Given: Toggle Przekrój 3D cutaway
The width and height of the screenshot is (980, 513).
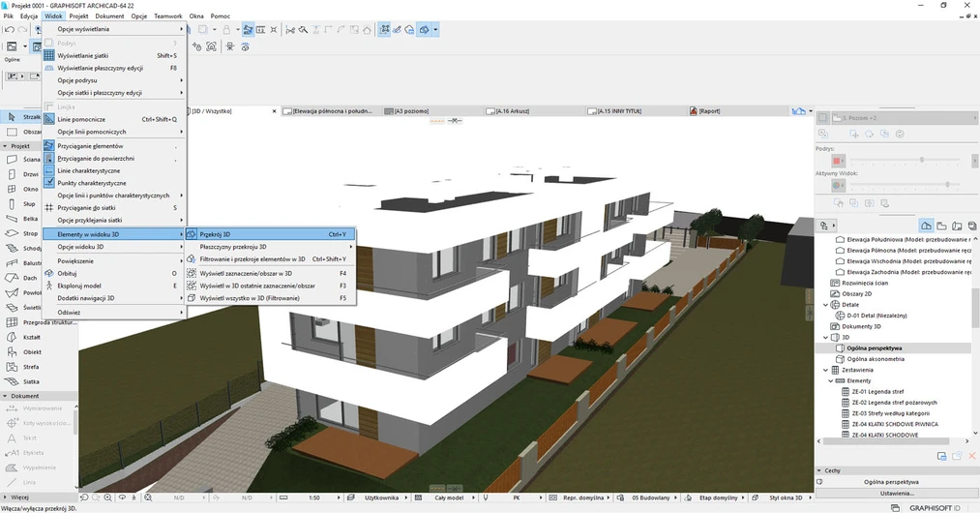Looking at the screenshot, I should 270,234.
